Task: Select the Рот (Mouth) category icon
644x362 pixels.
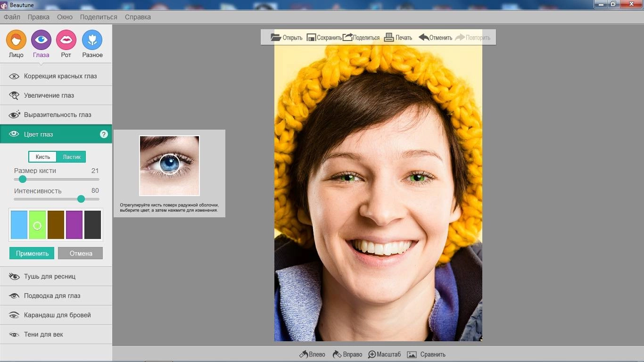Action: tap(66, 40)
